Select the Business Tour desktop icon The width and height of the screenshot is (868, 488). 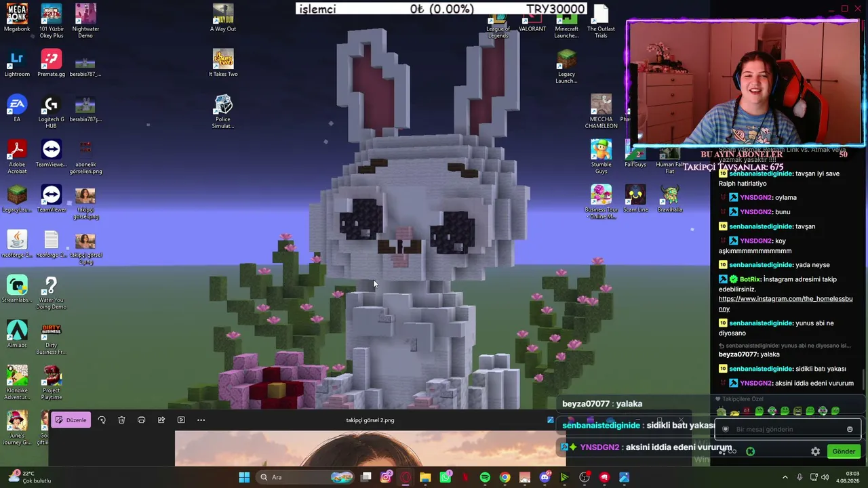601,202
